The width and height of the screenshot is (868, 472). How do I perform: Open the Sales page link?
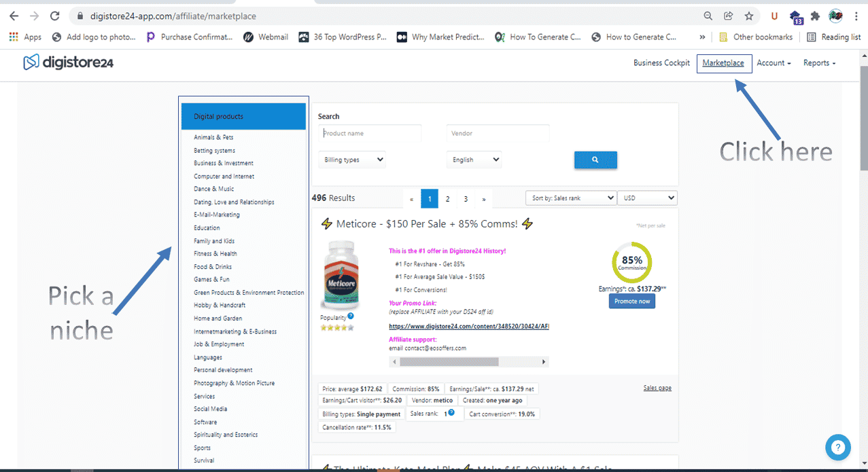[x=657, y=388]
